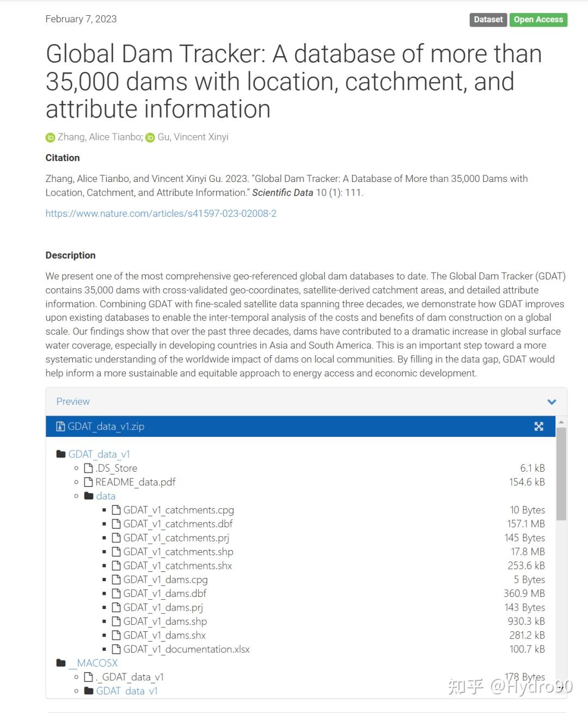Screen dimensions: 588x713
Task: Click the fullscreen icon on the GDAT_data_v1.zip header
Action: [538, 426]
